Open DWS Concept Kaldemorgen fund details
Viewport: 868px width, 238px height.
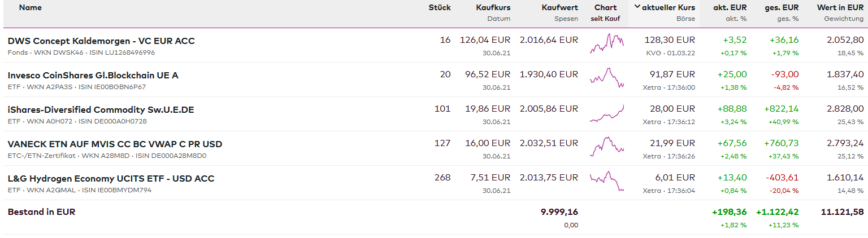click(101, 41)
